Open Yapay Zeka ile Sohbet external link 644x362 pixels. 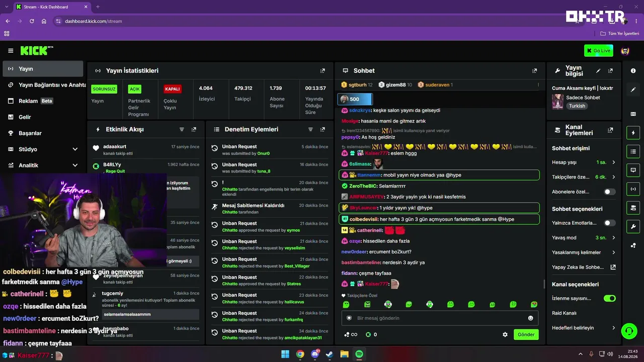tap(613, 267)
